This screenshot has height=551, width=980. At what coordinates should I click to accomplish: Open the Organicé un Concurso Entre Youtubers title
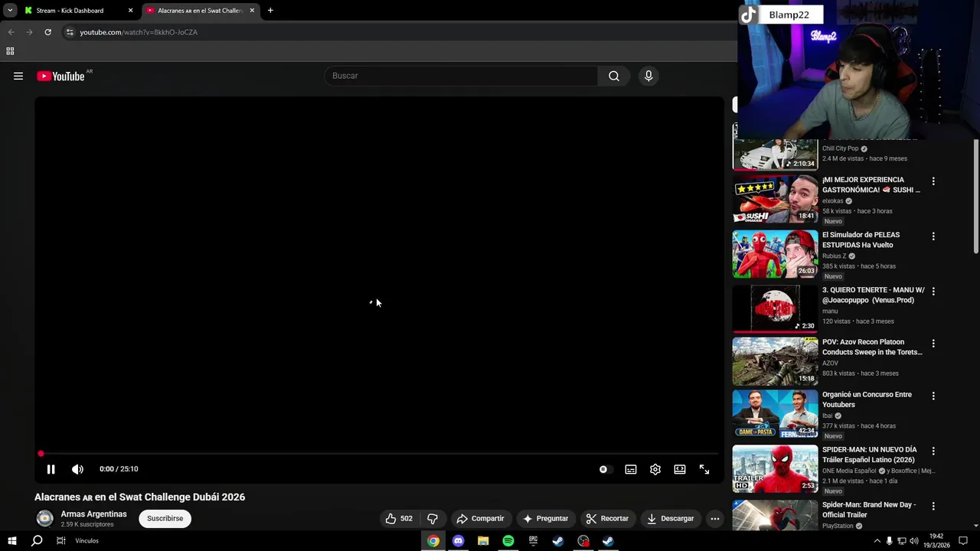pyautogui.click(x=867, y=399)
